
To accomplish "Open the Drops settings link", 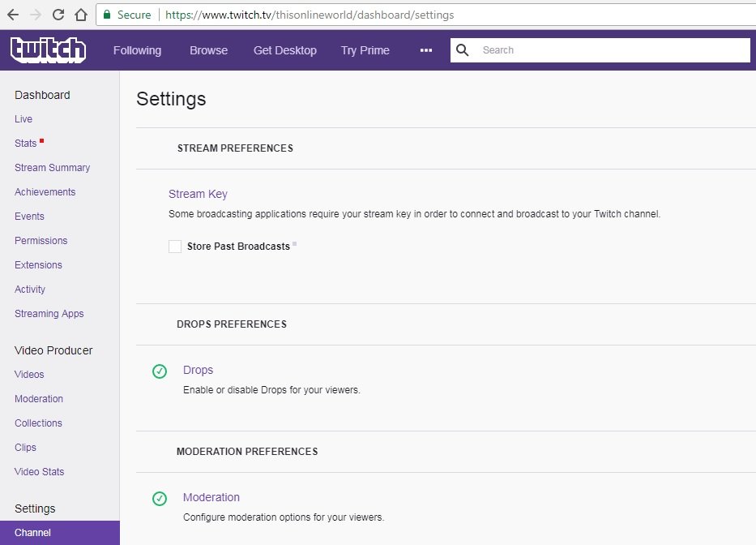I will (199, 370).
